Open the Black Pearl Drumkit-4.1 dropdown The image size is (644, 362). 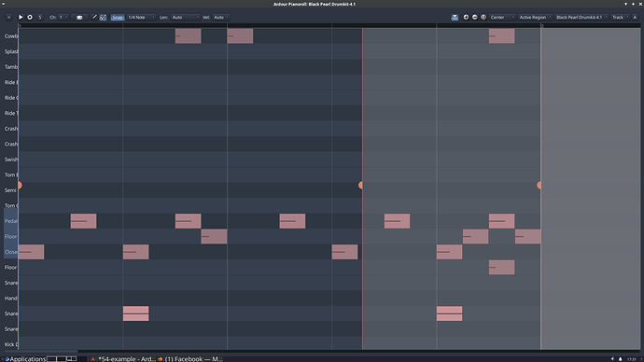[581, 17]
